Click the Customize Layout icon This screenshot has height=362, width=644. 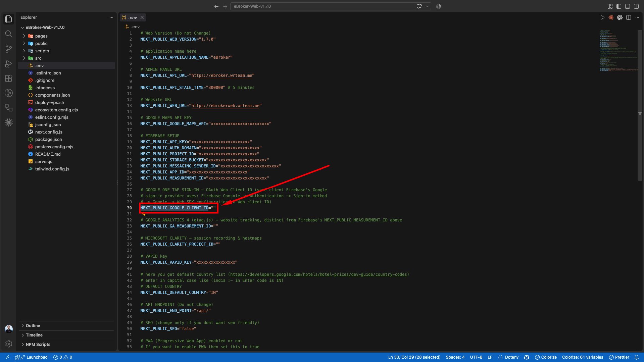point(610,6)
